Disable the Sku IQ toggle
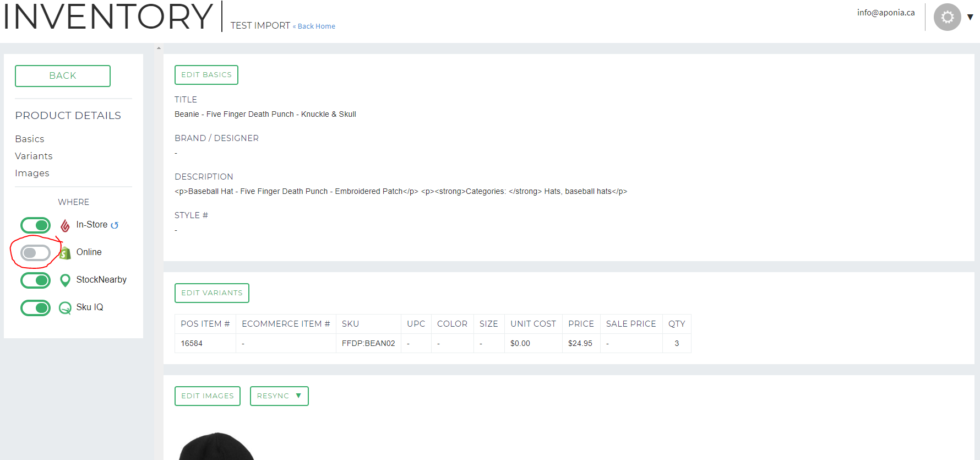This screenshot has height=460, width=980. 35,308
